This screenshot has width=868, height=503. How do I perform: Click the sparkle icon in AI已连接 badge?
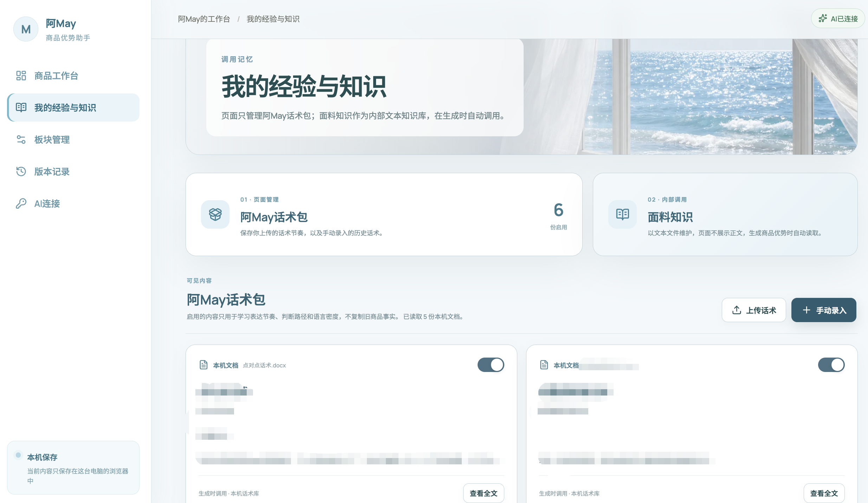[x=823, y=19]
